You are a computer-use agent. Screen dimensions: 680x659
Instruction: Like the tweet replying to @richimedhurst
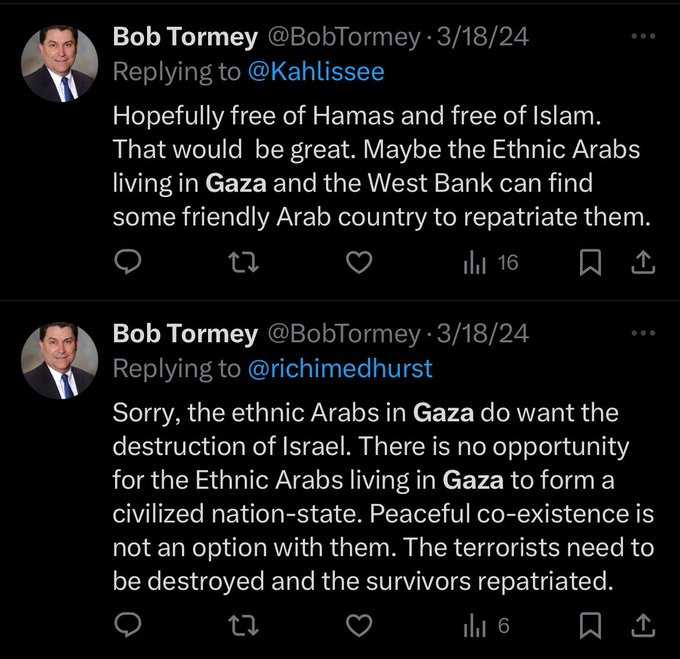(x=358, y=625)
